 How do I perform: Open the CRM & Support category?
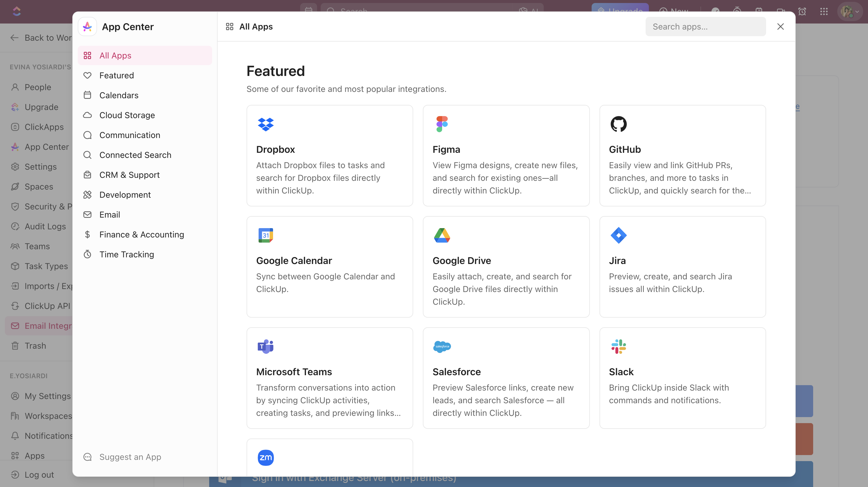[x=145, y=175]
